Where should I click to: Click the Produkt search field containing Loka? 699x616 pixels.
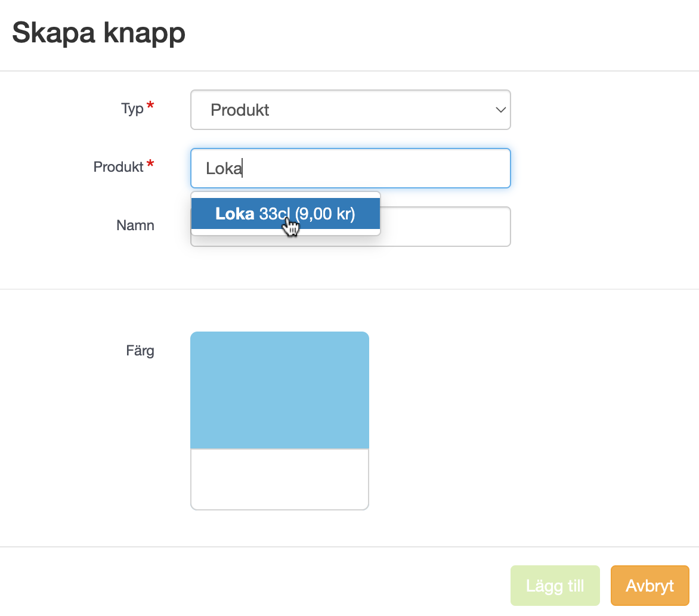tap(350, 168)
